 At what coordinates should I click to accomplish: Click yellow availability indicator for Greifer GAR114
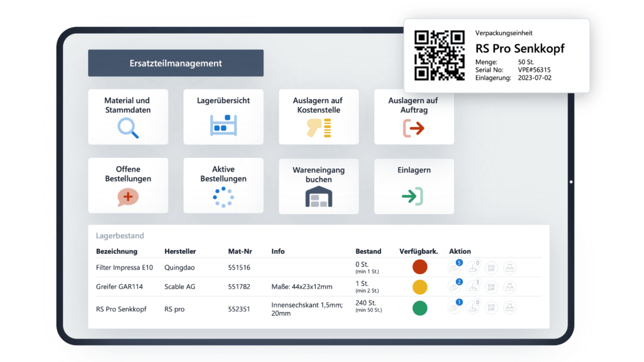point(419,287)
